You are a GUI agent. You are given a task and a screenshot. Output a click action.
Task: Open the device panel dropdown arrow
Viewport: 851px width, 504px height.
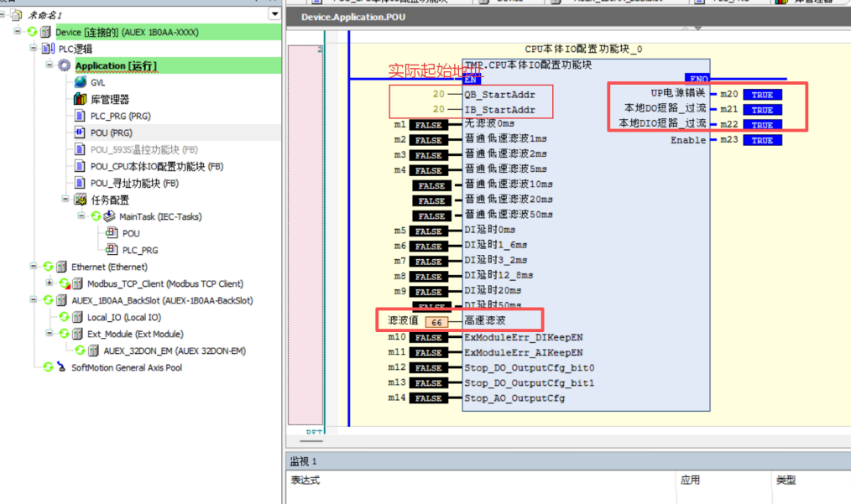pyautogui.click(x=274, y=14)
